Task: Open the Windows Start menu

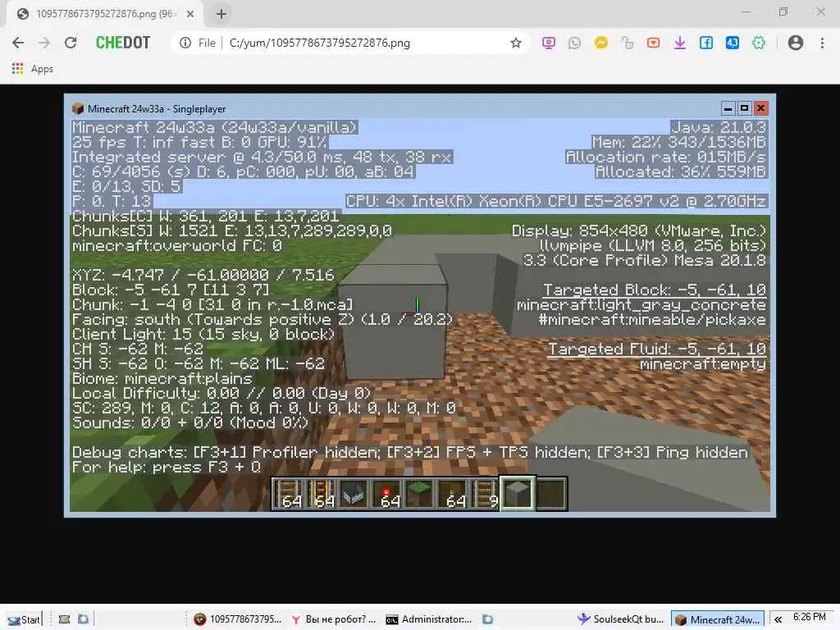Action: pyautogui.click(x=24, y=619)
